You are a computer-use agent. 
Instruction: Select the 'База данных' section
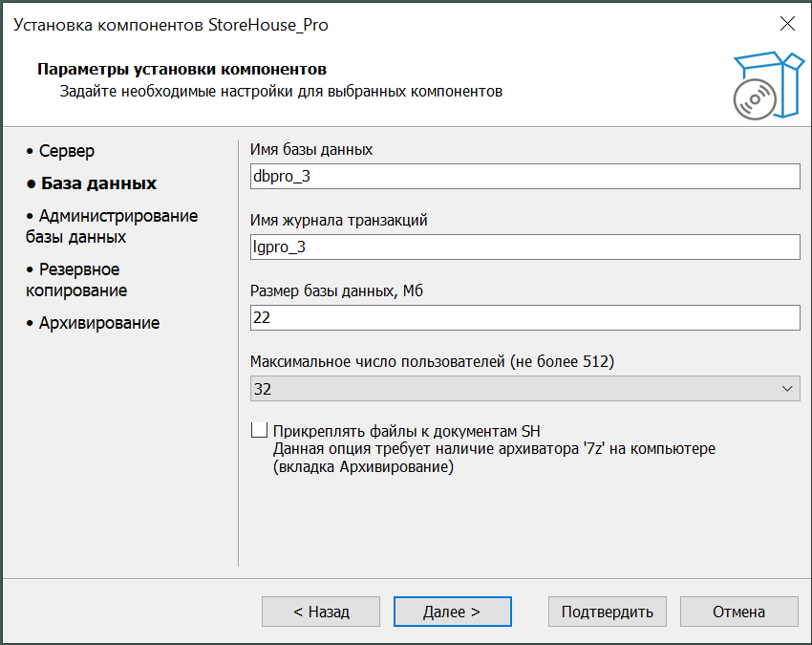coord(97,183)
